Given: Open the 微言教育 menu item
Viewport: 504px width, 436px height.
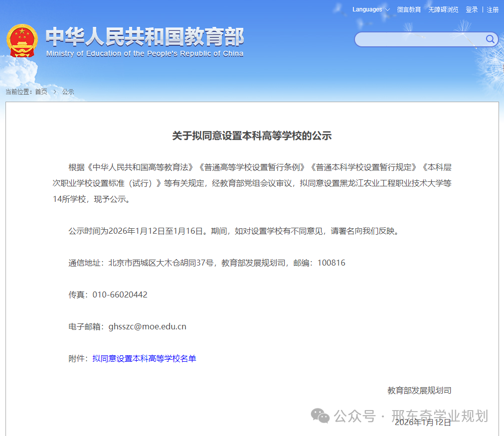Looking at the screenshot, I should (x=409, y=9).
